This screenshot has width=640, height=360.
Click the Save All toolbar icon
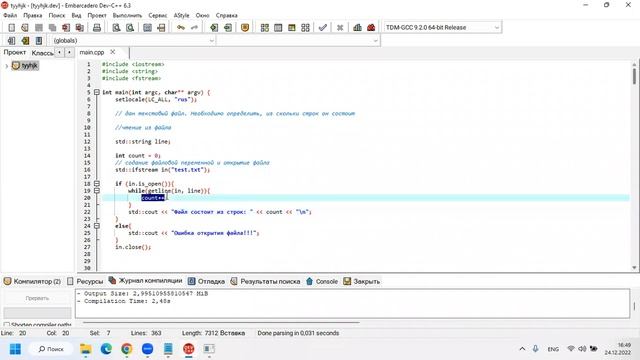point(52,28)
